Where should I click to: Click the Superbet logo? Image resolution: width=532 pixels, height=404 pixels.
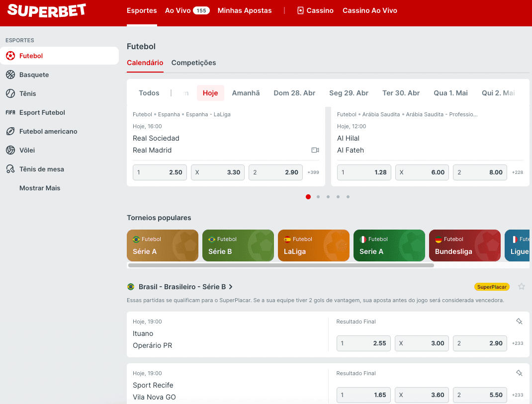(x=46, y=10)
